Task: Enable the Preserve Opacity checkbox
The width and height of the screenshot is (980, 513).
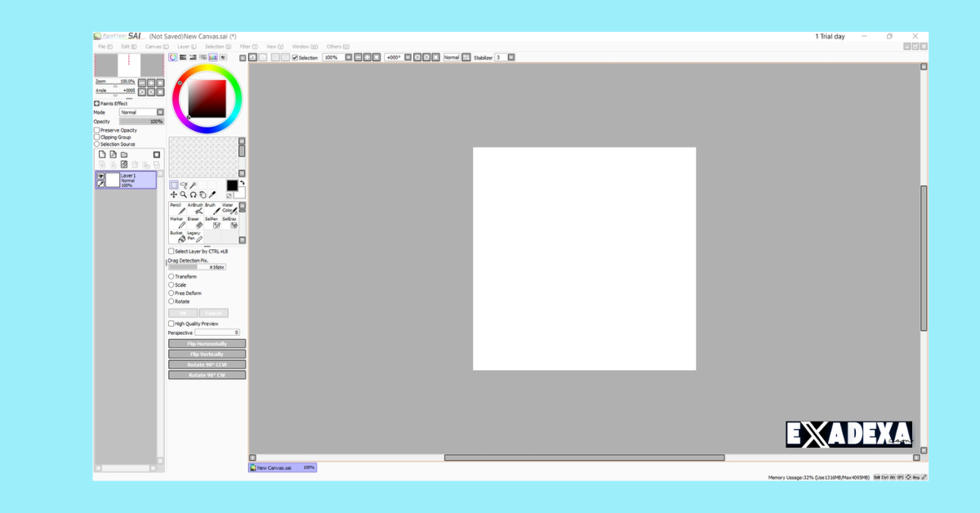Action: coord(96,131)
